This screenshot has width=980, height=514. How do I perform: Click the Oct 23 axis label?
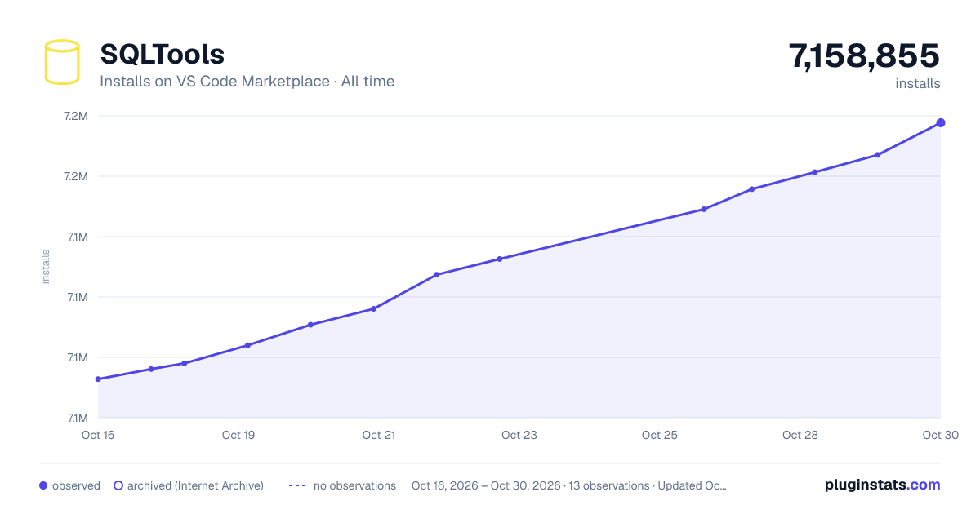[x=519, y=435]
